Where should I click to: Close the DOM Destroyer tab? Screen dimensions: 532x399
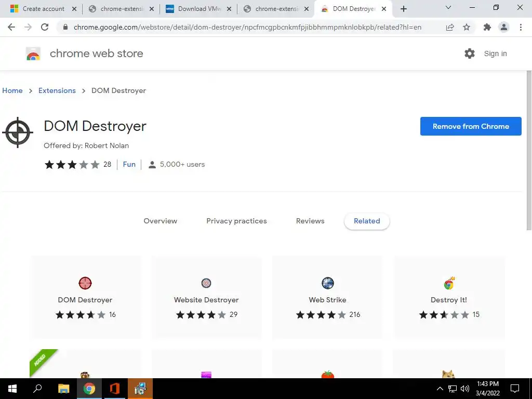click(384, 9)
